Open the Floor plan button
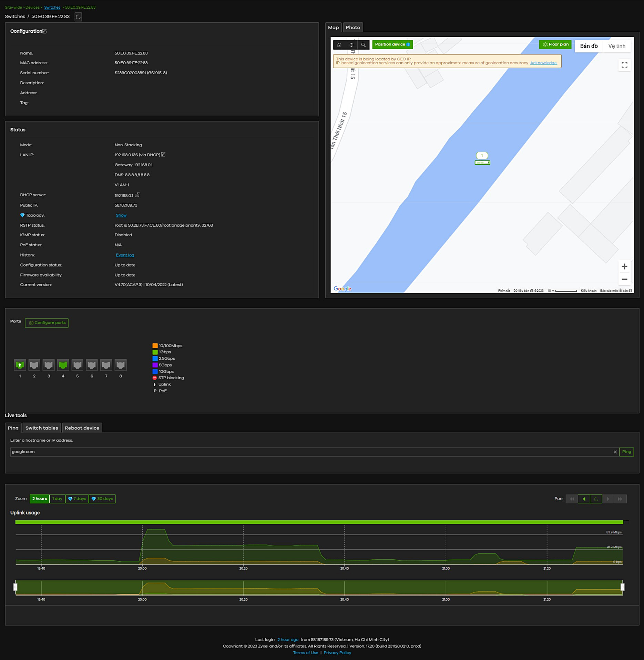Viewport: 644px width, 660px height. click(x=555, y=44)
